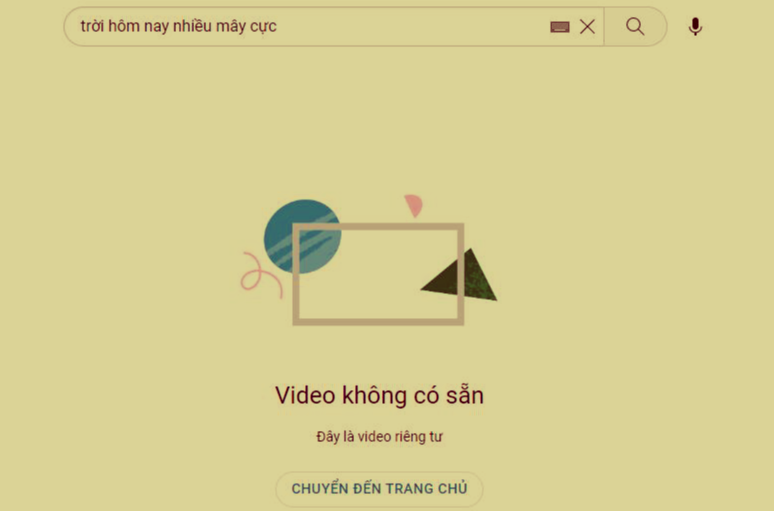774x511 pixels.
Task: Start voice search with the microphone
Action: [x=695, y=27]
